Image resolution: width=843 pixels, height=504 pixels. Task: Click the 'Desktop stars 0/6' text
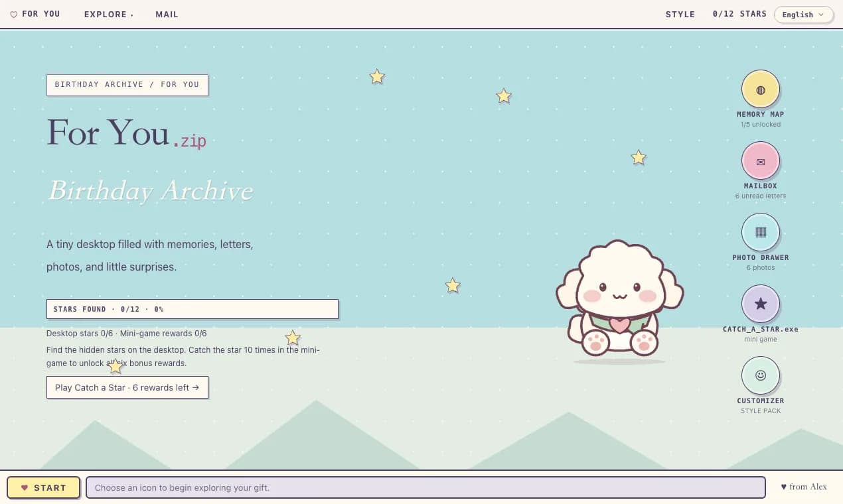pyautogui.click(x=80, y=334)
